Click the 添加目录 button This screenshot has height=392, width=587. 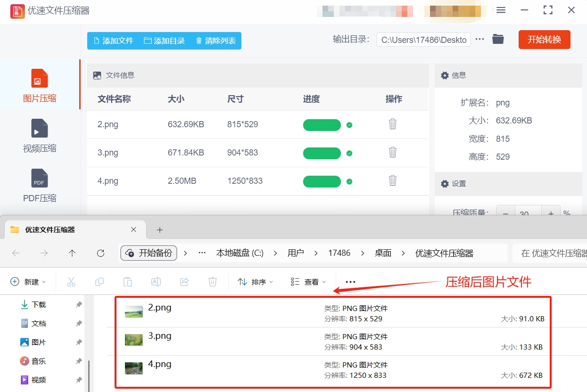[x=164, y=41]
